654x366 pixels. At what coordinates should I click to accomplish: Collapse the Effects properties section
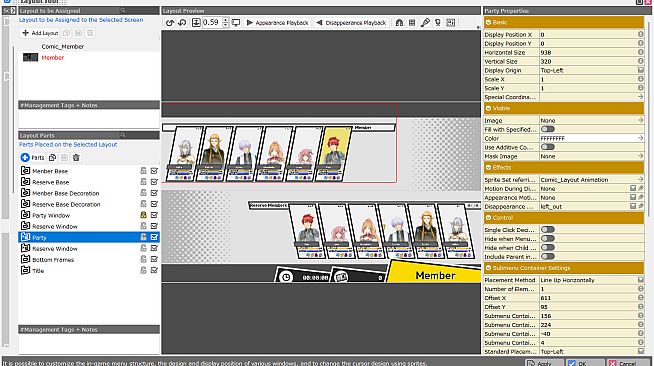coord(488,168)
